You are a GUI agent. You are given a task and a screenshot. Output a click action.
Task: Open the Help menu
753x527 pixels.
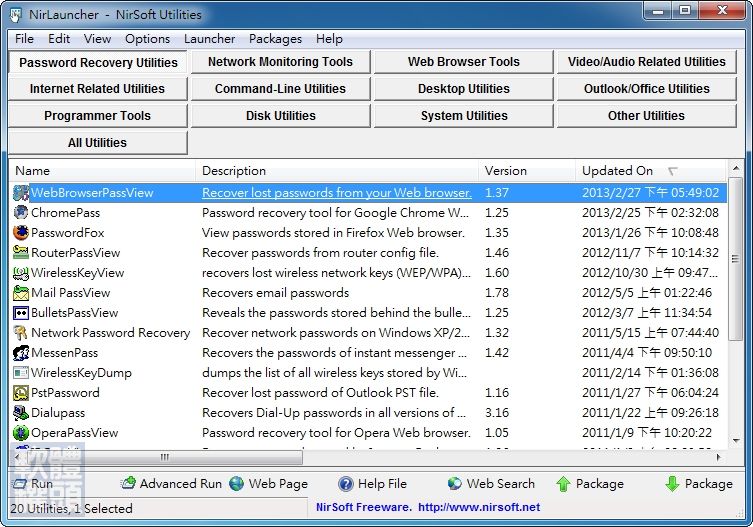pos(329,38)
